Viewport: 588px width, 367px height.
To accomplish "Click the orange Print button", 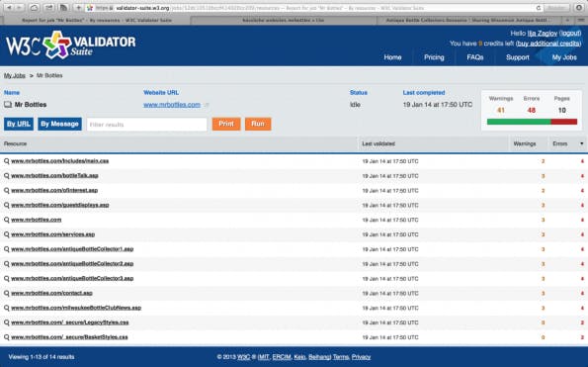I will [226, 124].
